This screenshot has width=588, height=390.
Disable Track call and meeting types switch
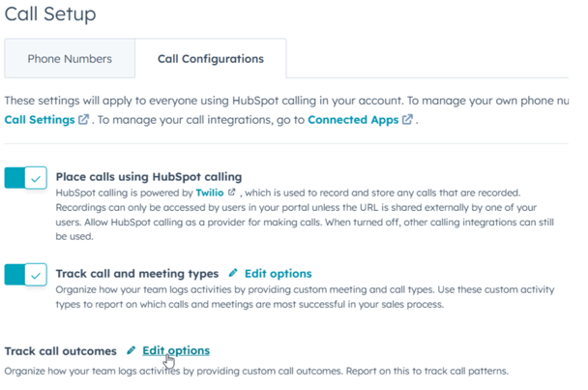[25, 275]
